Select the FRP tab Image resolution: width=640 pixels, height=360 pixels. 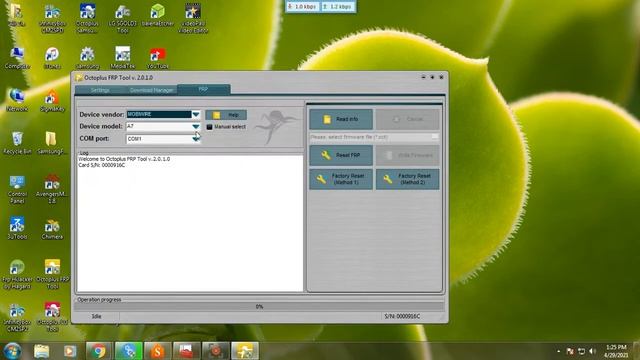tap(203, 89)
